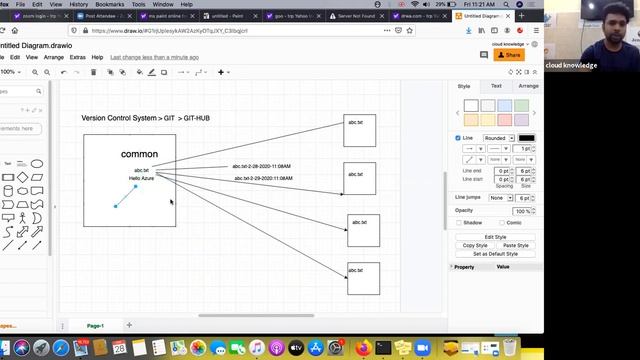Select the Text shape from the palette
Screen dimensions: 640x360
click(8, 164)
